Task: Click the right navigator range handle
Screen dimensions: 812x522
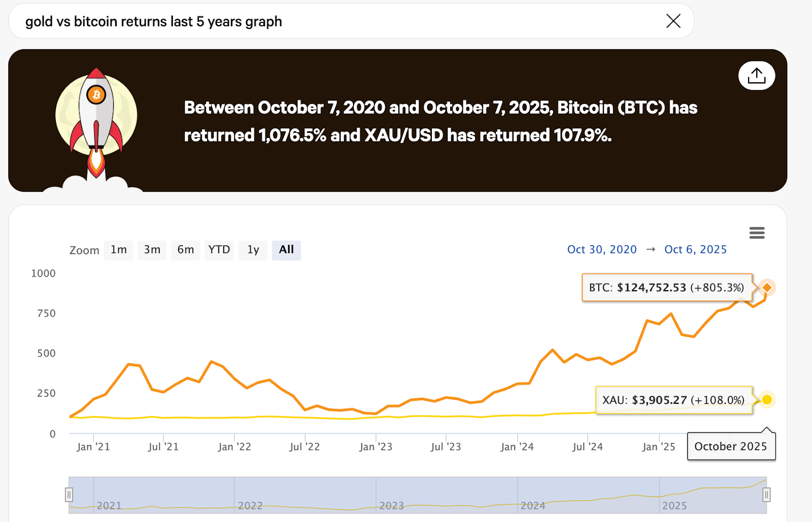Action: pos(766,495)
